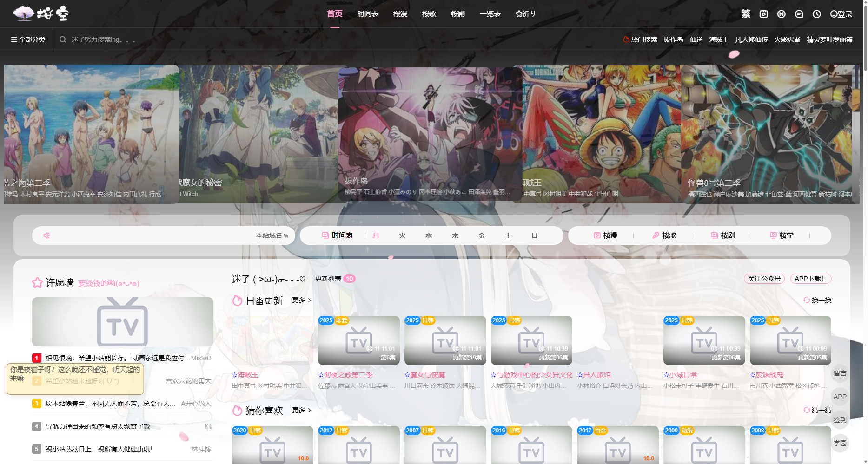868x464 pixels.
Task: Click the speaker announcement icon
Action: [x=46, y=235]
